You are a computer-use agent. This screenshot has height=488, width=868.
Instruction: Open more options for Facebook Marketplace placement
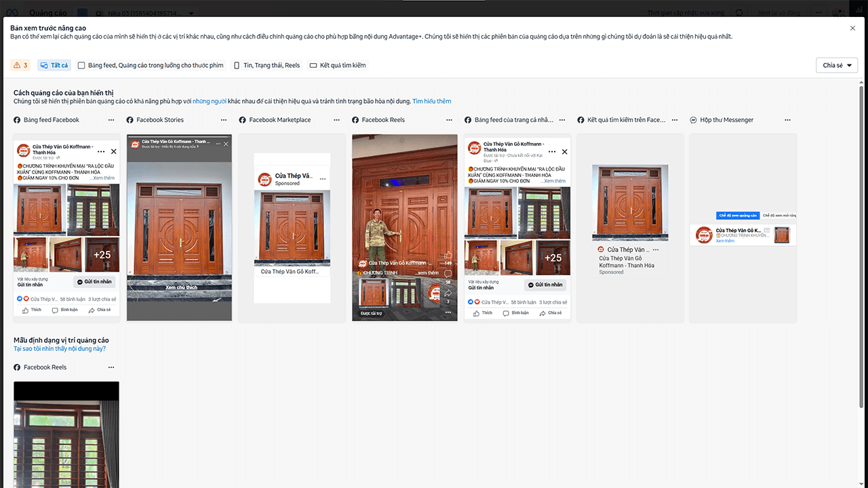tap(336, 120)
